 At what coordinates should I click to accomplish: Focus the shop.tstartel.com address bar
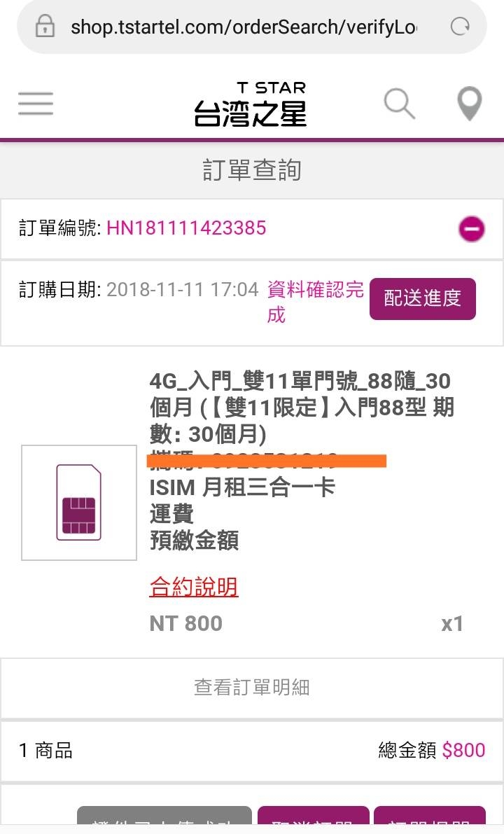click(x=244, y=26)
